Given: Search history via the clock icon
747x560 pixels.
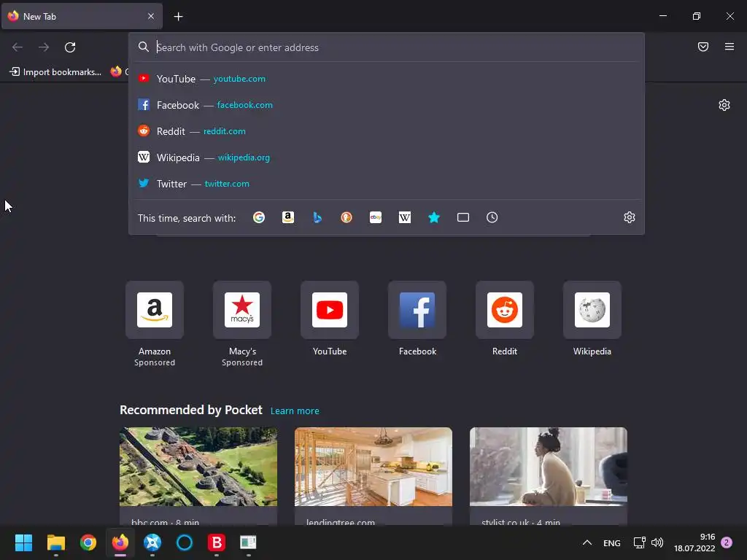Looking at the screenshot, I should [492, 217].
